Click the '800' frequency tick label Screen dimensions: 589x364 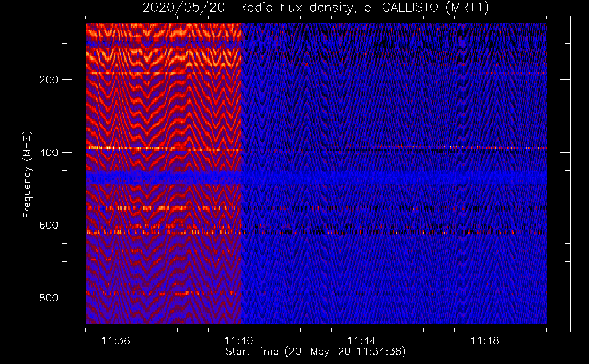pyautogui.click(x=49, y=298)
